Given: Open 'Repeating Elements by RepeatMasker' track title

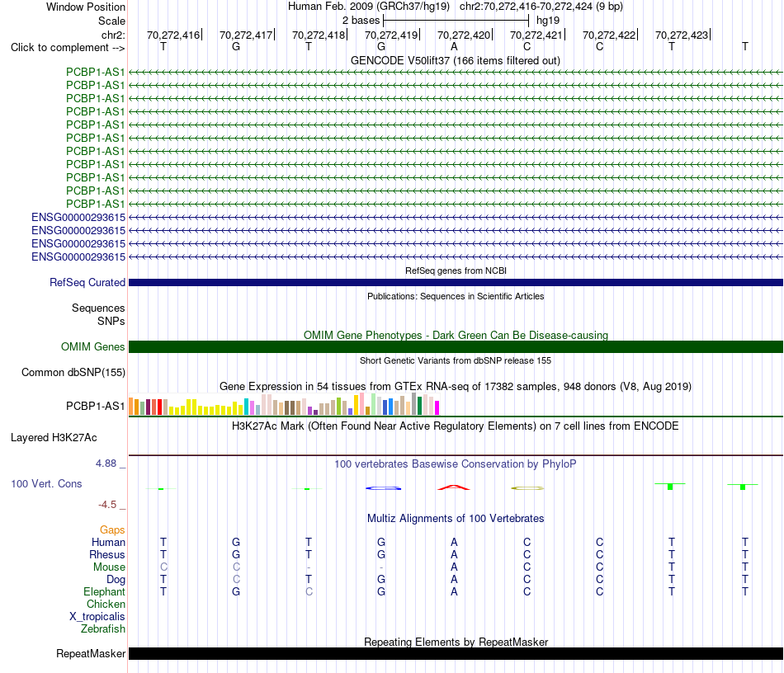Looking at the screenshot, I should click(x=456, y=642).
